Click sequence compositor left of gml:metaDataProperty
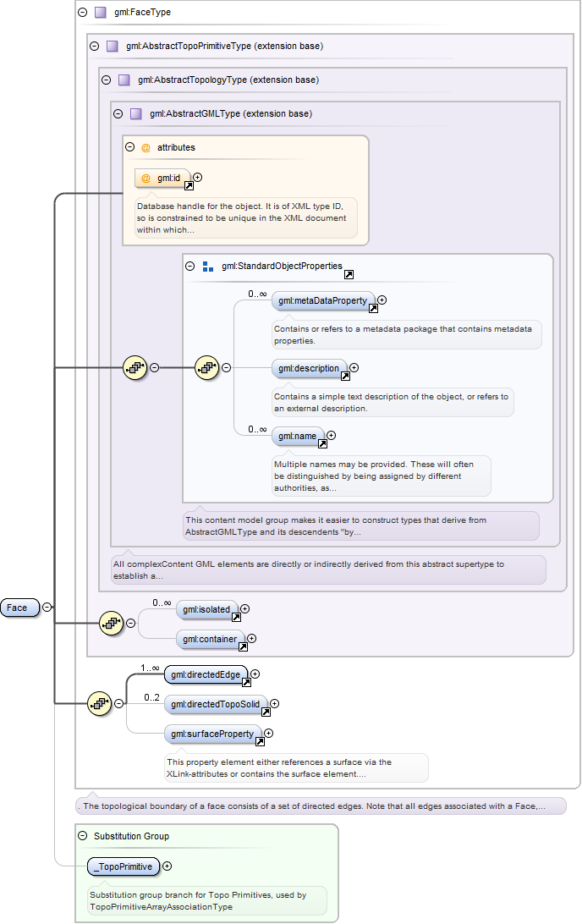The height and width of the screenshot is (924, 582). coord(206,368)
